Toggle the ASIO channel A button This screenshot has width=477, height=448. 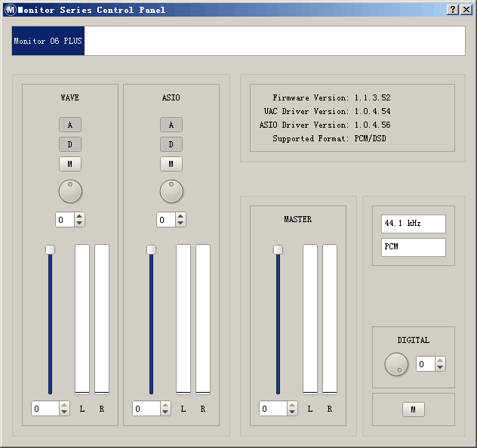(171, 125)
